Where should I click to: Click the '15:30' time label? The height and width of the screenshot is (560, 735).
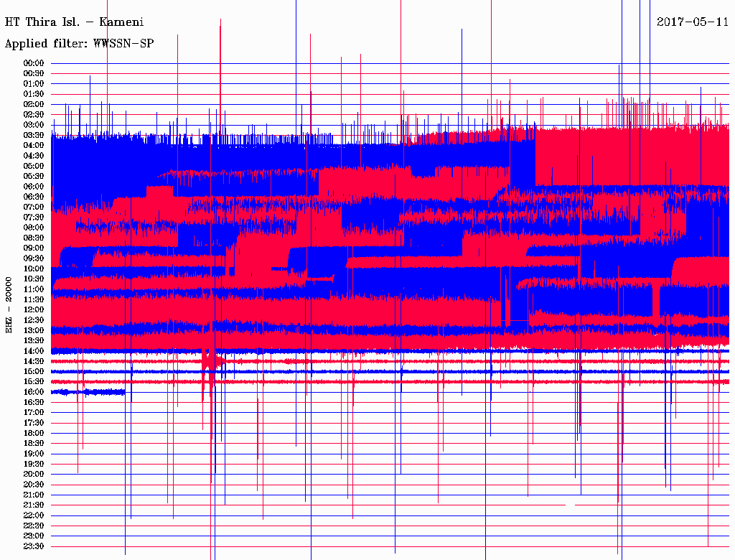[x=34, y=382]
